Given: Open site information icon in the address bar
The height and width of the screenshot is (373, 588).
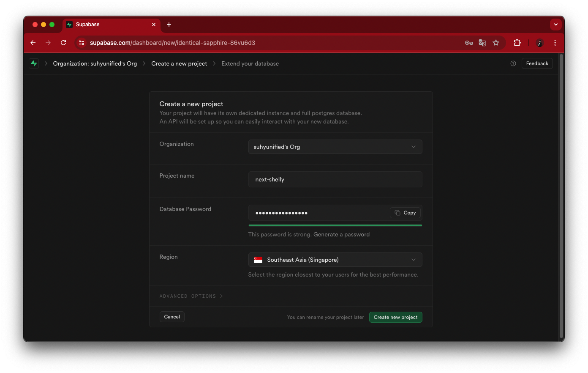Looking at the screenshot, I should (82, 43).
